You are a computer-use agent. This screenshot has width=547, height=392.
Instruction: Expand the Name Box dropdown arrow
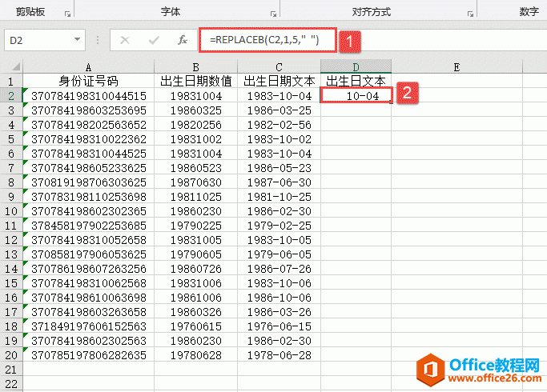pos(78,40)
